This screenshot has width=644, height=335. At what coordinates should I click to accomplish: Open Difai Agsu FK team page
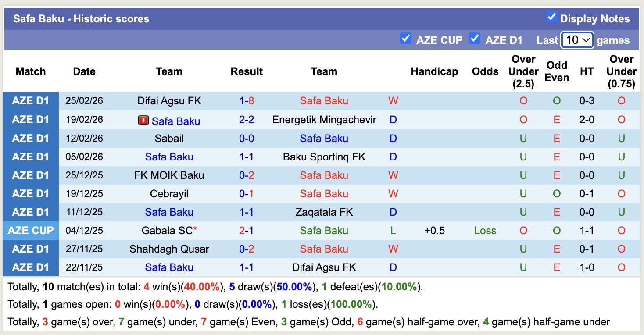click(169, 100)
